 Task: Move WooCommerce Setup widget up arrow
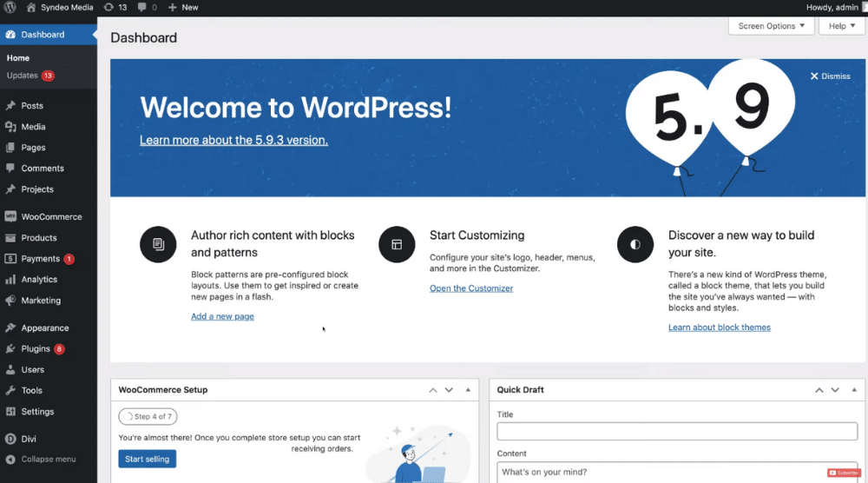coord(433,390)
